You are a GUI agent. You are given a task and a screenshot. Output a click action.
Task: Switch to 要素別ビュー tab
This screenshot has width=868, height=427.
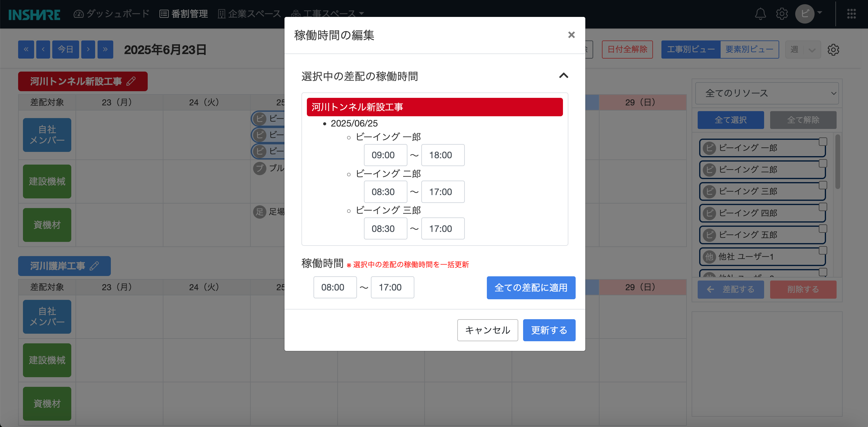tap(749, 50)
